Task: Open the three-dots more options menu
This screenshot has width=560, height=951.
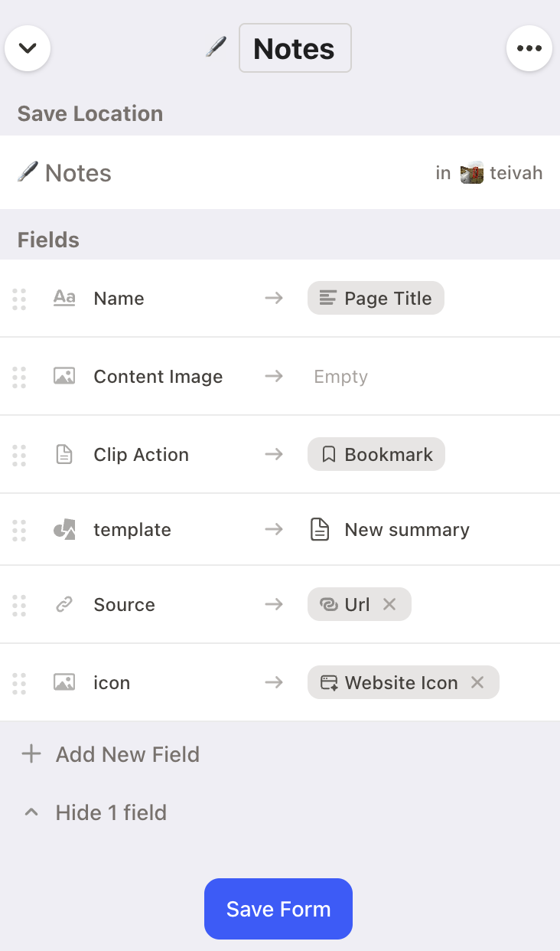Action: coord(529,48)
